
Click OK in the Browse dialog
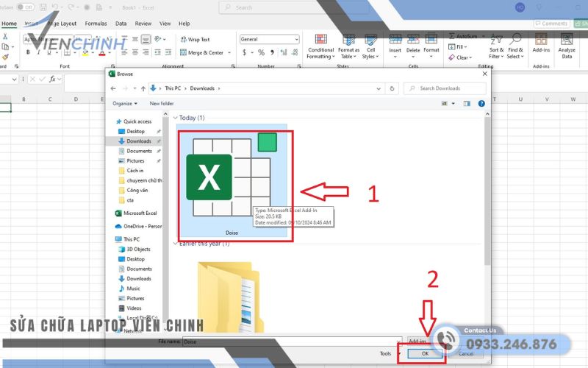(425, 354)
